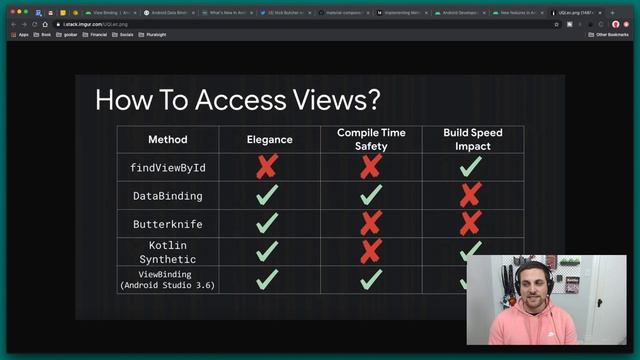Click the Method column header

[168, 140]
